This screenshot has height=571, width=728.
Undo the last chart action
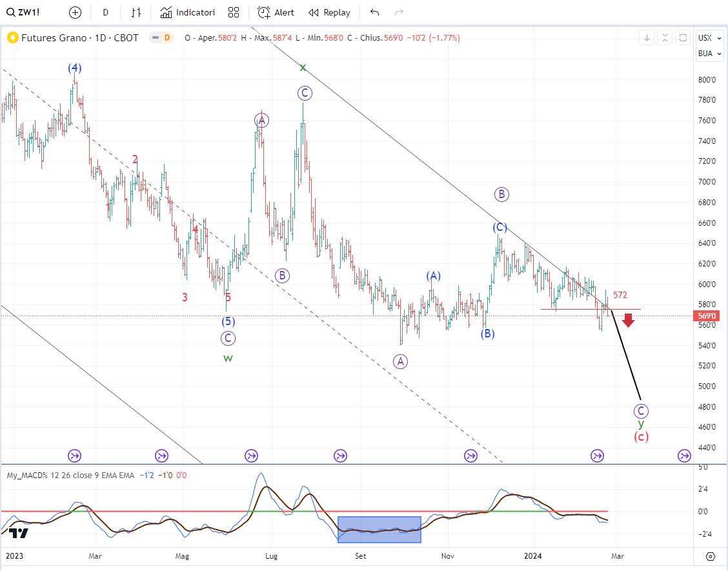pos(375,12)
